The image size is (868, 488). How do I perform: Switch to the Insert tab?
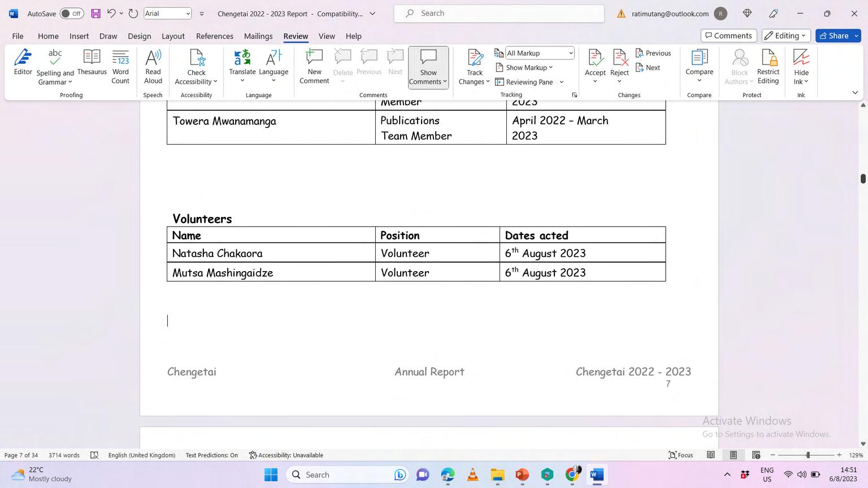click(79, 36)
